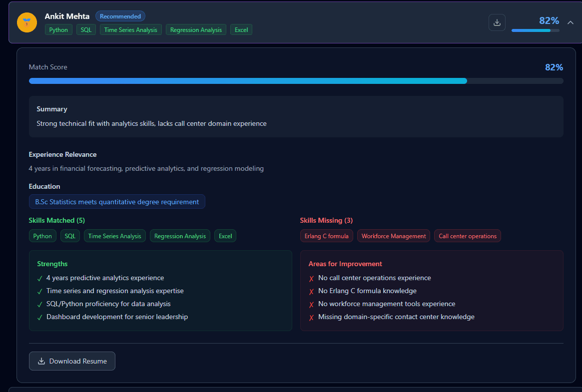This screenshot has width=582, height=392.
Task: Collapse the candidate card using the chevron
Action: tap(570, 22)
